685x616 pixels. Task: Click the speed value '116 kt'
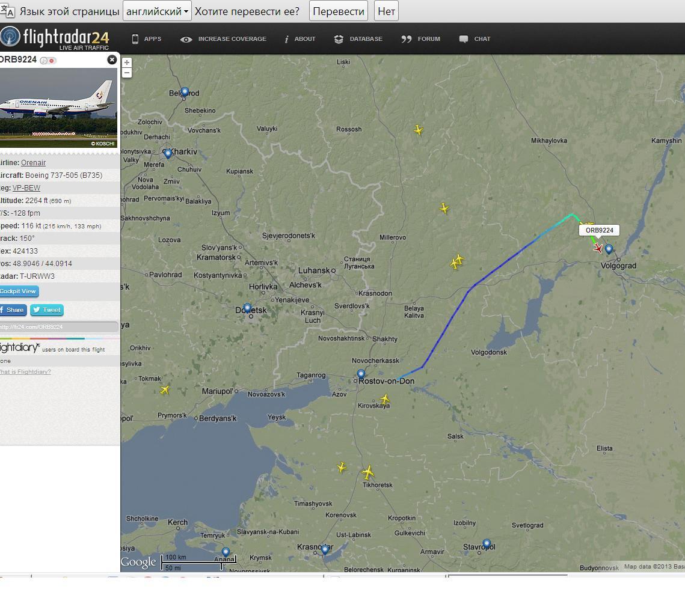pos(31,226)
